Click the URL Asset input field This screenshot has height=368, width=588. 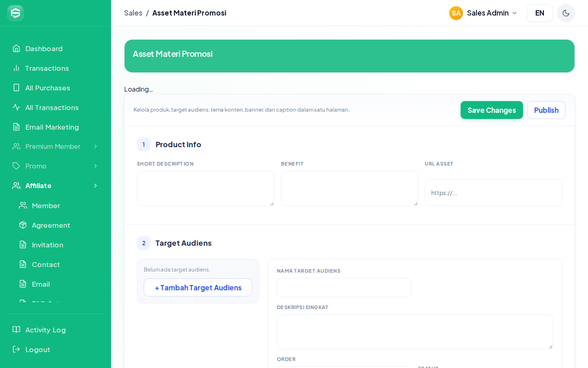click(493, 193)
